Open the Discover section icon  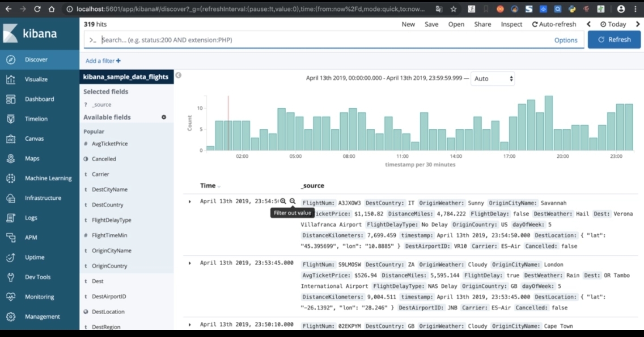point(11,59)
